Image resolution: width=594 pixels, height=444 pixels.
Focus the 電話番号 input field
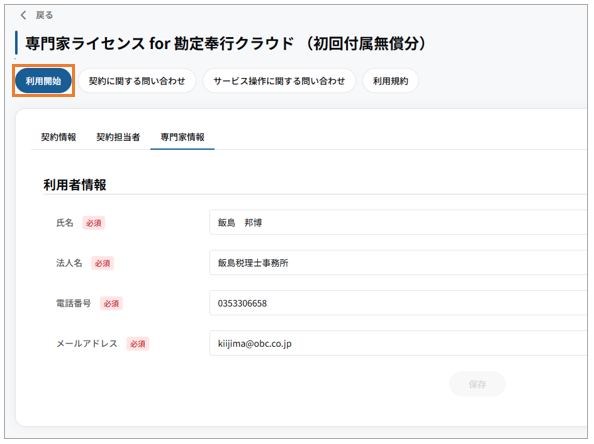398,303
